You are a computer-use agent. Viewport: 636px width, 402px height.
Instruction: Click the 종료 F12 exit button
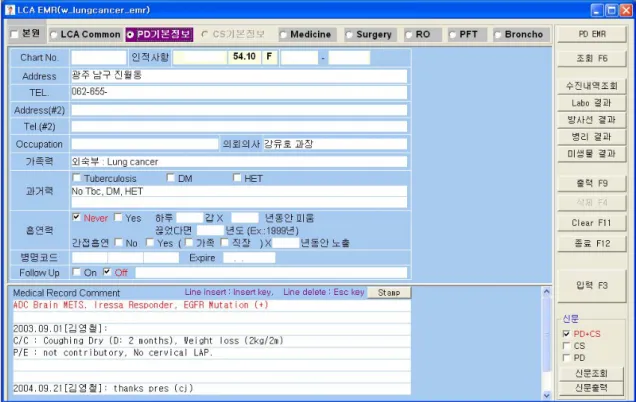[591, 243]
